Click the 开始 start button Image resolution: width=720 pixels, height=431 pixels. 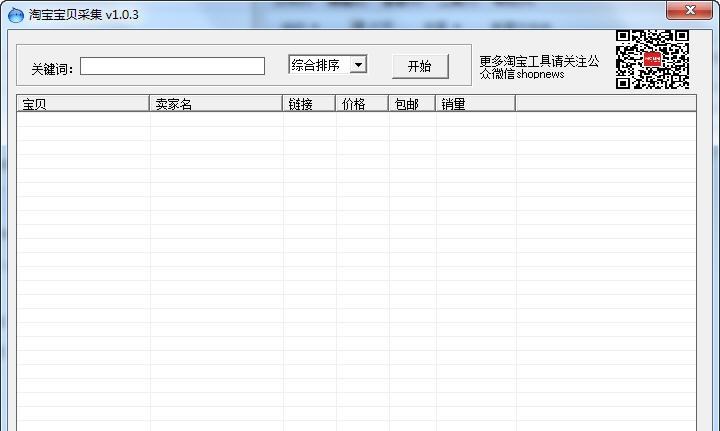(x=420, y=67)
